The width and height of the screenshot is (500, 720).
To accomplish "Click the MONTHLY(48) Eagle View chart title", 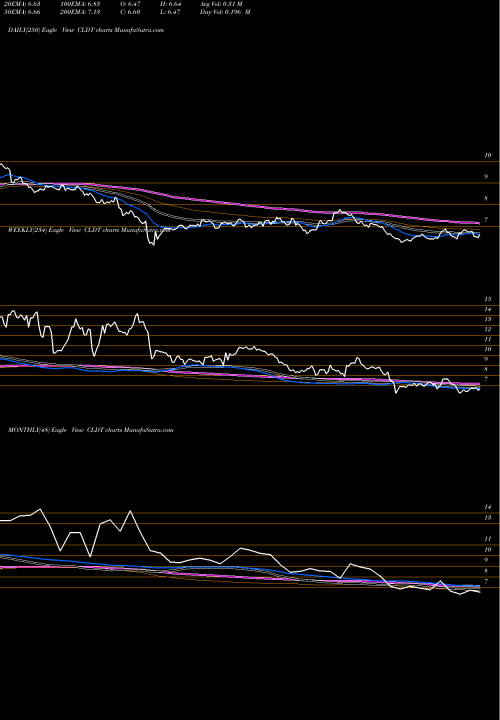I will coord(90,430).
